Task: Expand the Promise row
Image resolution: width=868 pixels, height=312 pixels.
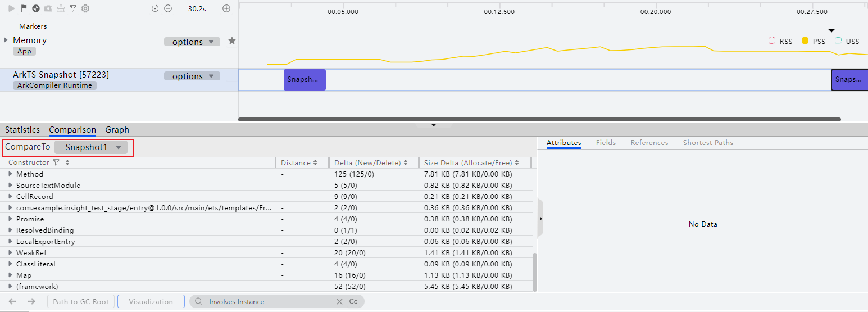Action: pyautogui.click(x=10, y=219)
